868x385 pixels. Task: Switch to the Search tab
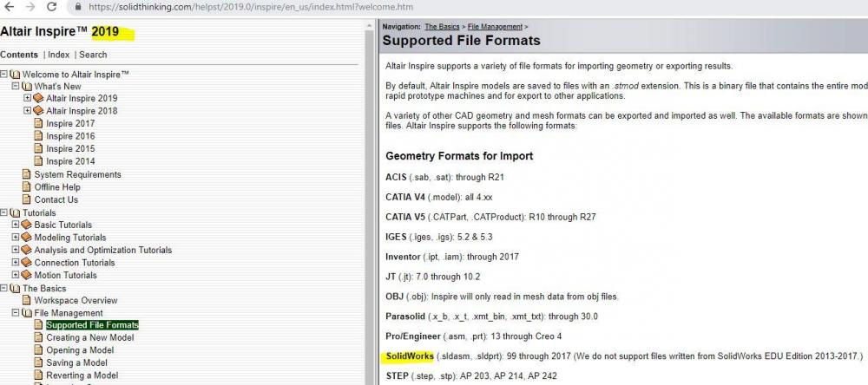coord(93,55)
